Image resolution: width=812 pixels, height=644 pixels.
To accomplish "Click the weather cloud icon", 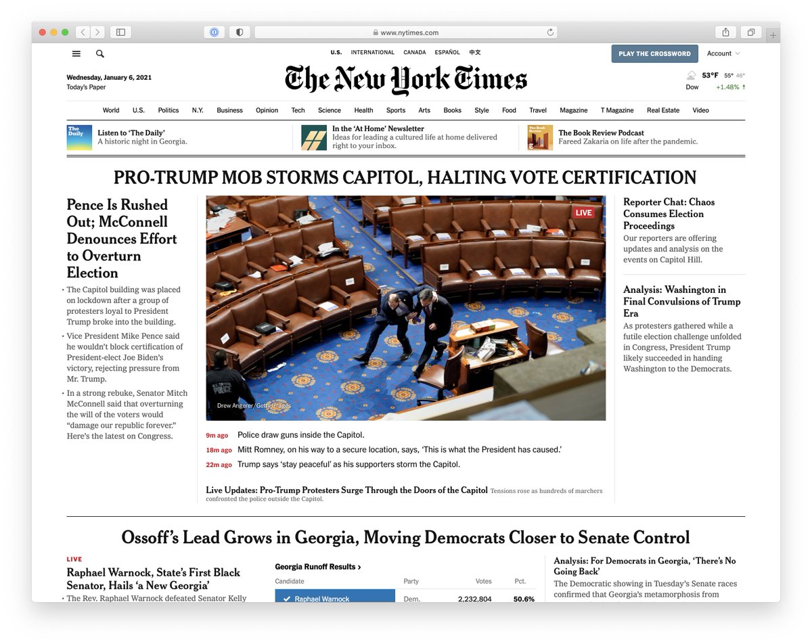I will (692, 75).
